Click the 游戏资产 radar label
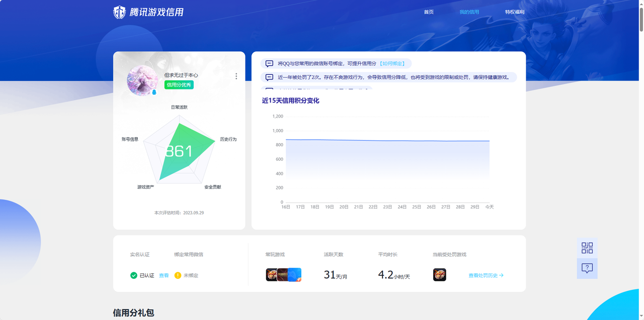The width and height of the screenshot is (644, 320). point(145,187)
